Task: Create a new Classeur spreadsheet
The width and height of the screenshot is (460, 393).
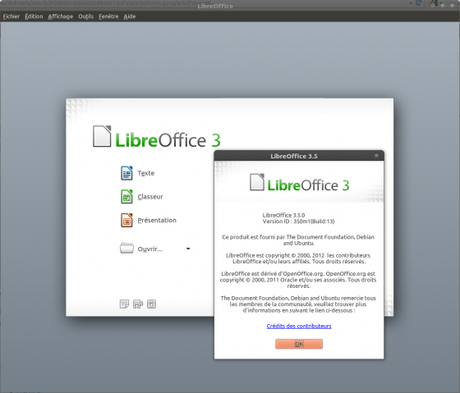Action: pos(142,197)
